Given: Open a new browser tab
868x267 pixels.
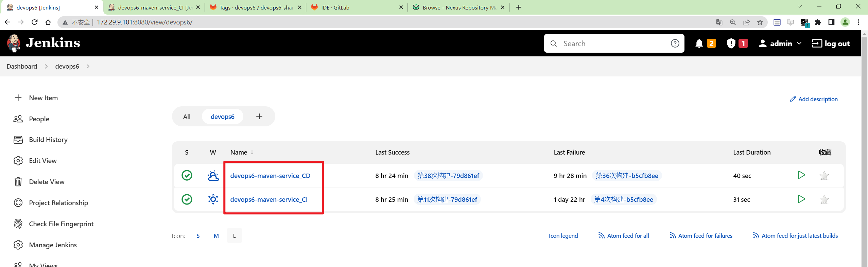Looking at the screenshot, I should tap(519, 7).
